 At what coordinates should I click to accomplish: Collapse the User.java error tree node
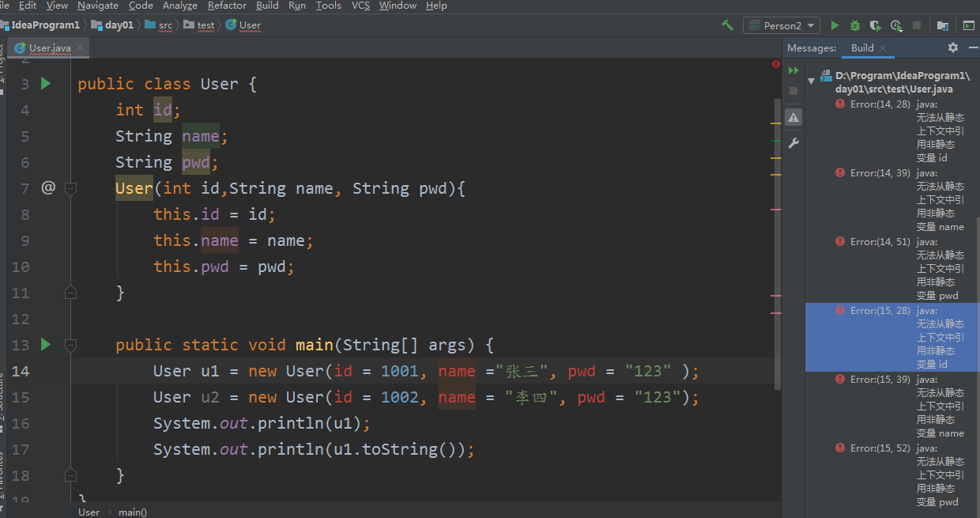812,80
